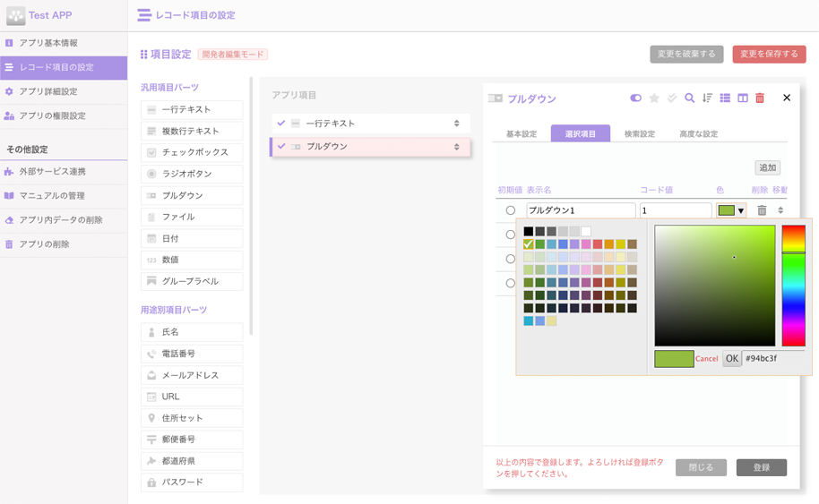
Task: Confirm the color with the OK button
Action: point(732,358)
